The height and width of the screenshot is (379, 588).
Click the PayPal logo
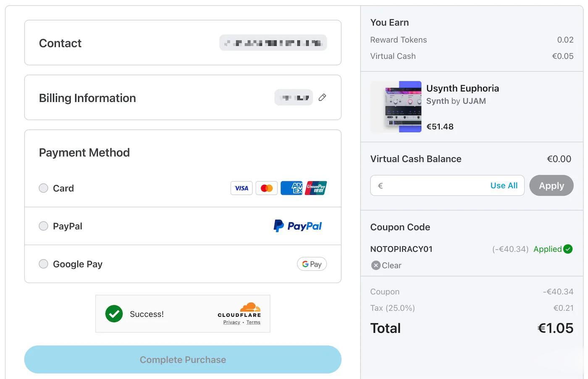[298, 226]
